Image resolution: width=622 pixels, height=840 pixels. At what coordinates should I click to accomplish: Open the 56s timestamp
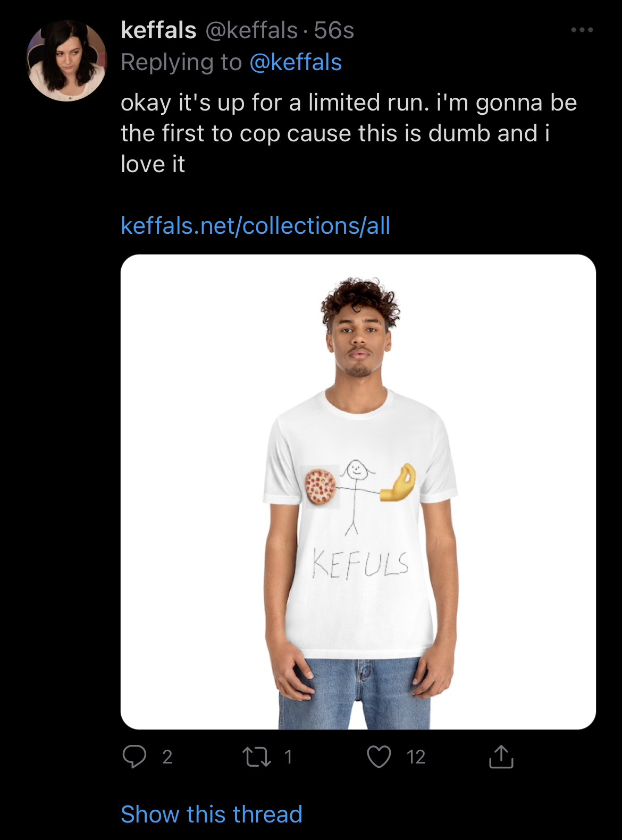pos(334,30)
